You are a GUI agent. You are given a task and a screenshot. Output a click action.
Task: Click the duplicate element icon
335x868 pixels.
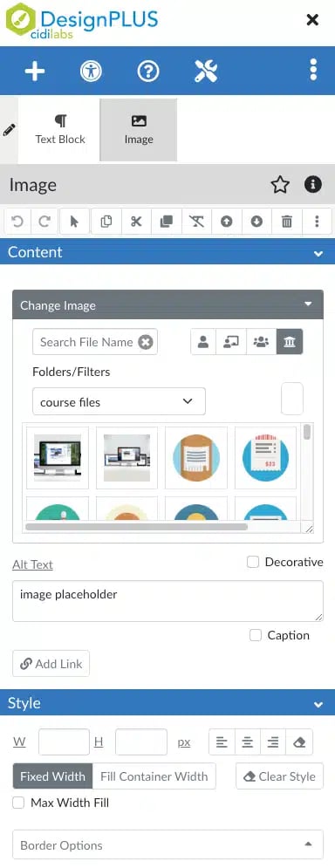(166, 222)
